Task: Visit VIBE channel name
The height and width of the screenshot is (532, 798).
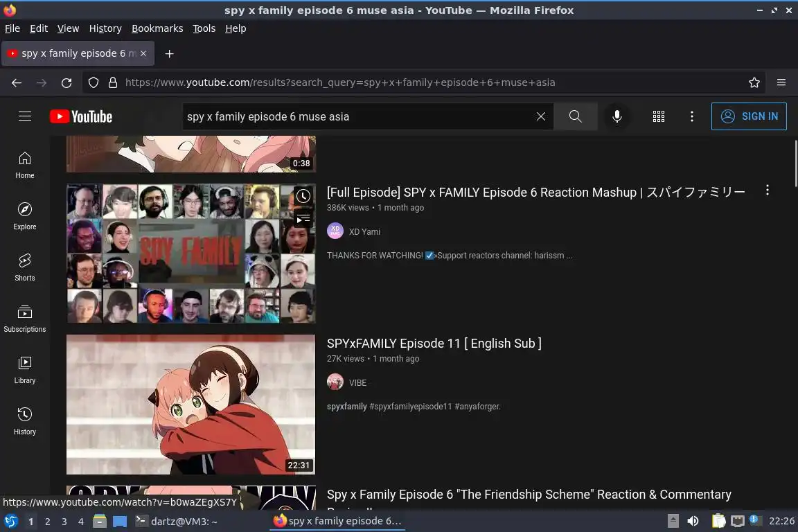Action: [357, 383]
